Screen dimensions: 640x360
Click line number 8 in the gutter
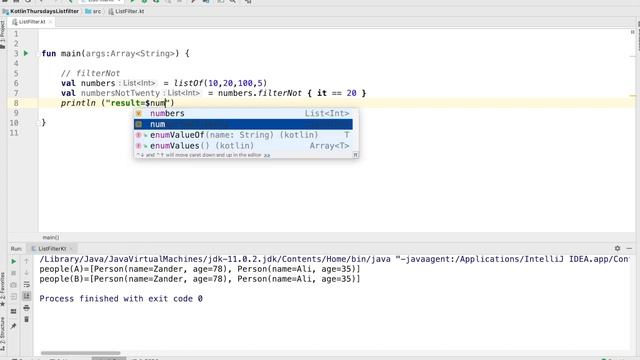pyautogui.click(x=16, y=103)
